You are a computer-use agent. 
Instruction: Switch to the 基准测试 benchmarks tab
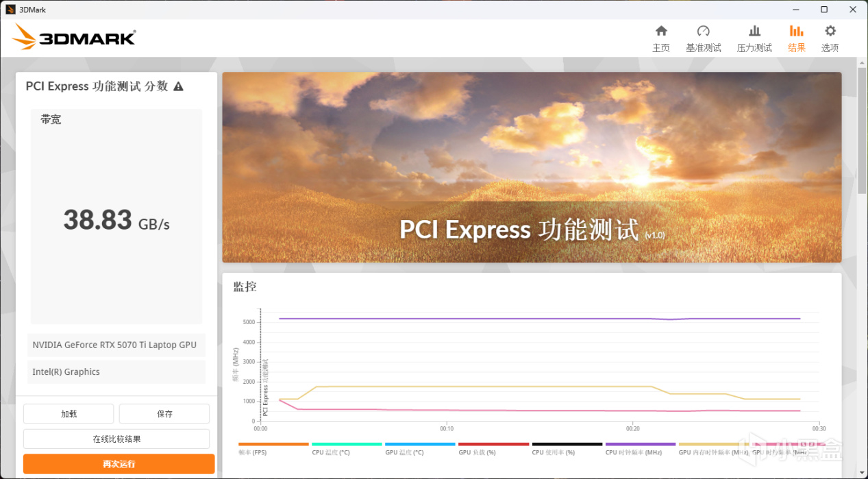click(704, 39)
